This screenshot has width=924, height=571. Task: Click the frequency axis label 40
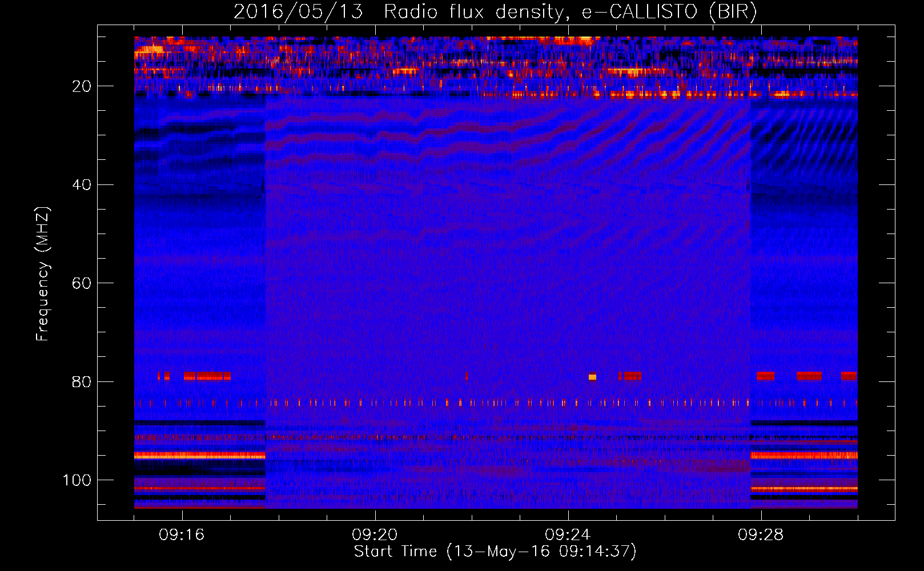82,185
